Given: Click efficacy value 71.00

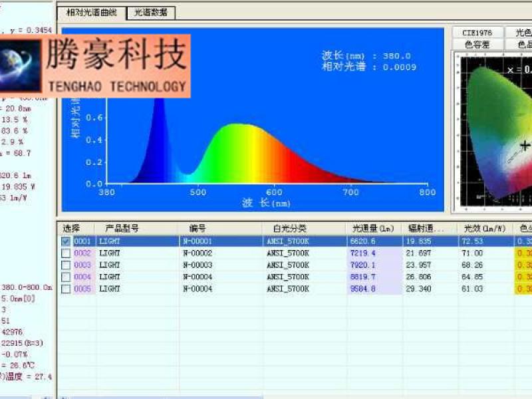Looking at the screenshot, I should tap(472, 253).
